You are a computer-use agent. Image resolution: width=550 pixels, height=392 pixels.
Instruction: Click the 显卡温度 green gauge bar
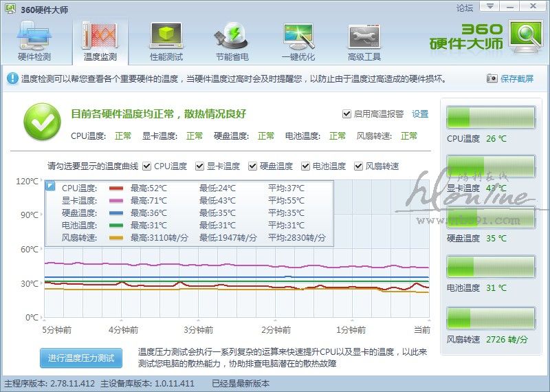click(490, 167)
